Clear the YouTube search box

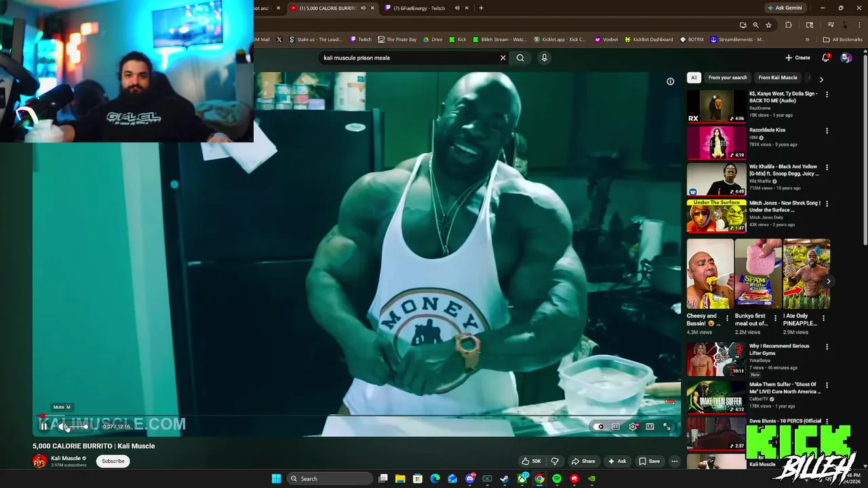tap(502, 58)
